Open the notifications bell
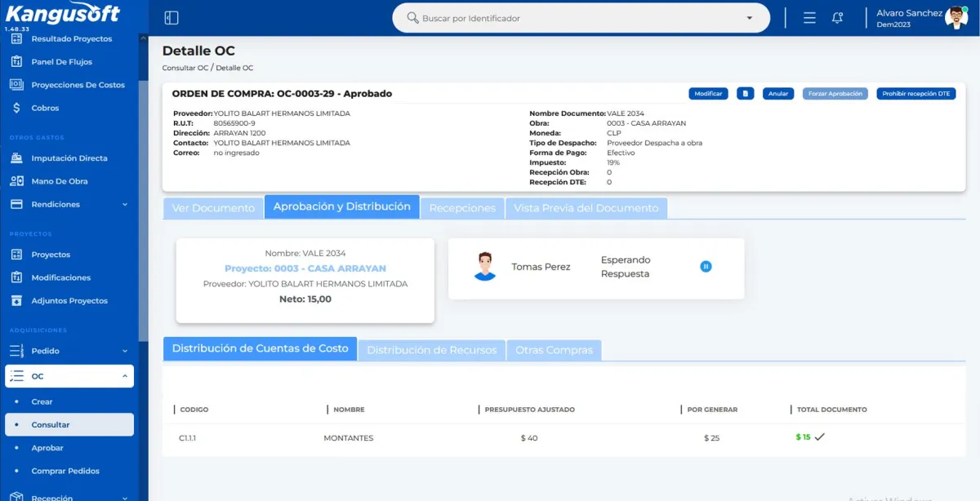Viewport: 980px width, 501px height. tap(837, 18)
